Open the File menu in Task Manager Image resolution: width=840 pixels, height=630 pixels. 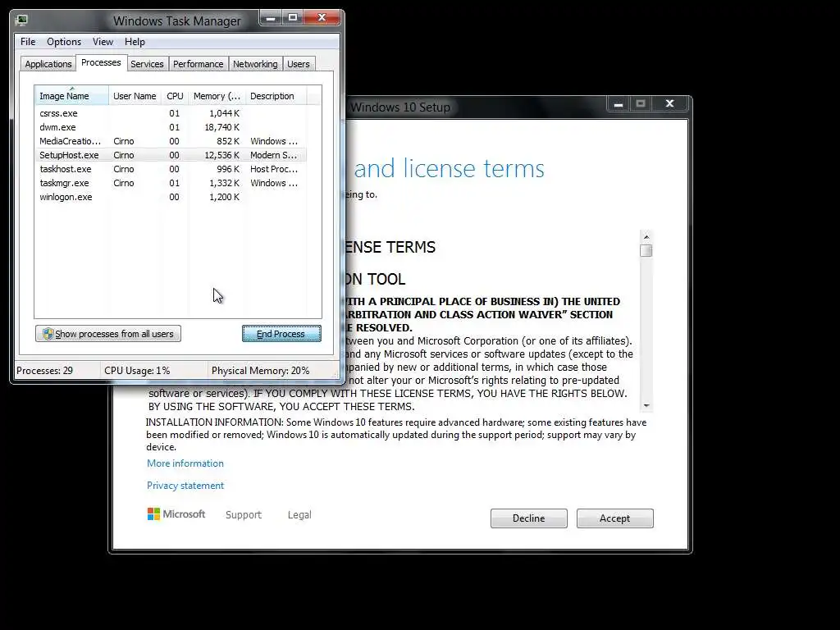click(x=28, y=42)
